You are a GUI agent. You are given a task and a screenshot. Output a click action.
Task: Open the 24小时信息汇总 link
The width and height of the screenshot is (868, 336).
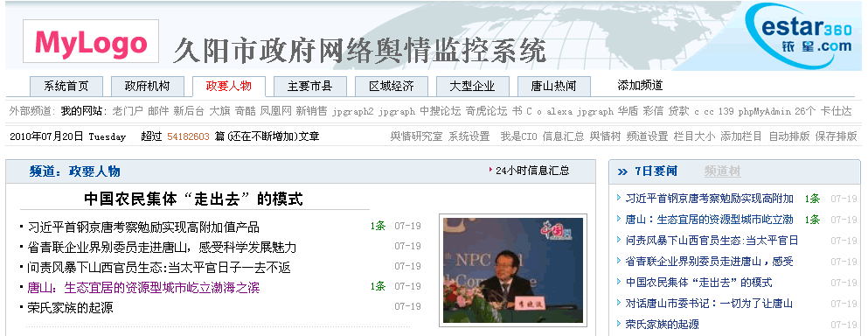(532, 171)
